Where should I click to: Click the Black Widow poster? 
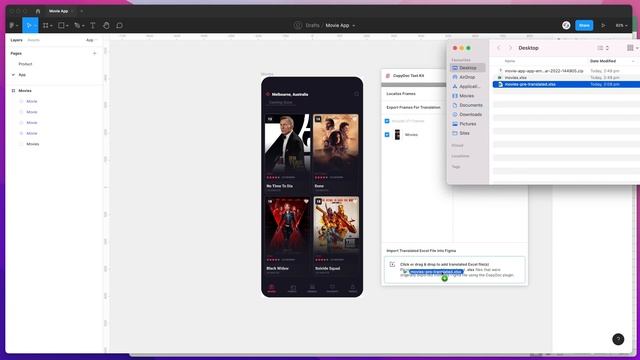(287, 225)
